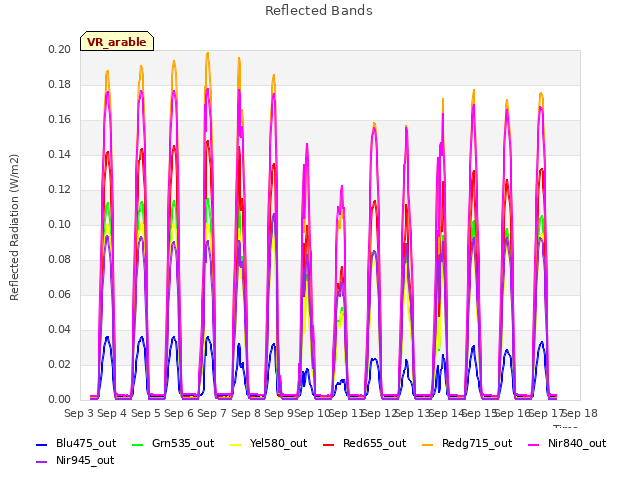
Task: Click the Sep 18 x-axis date label
Action: (580, 414)
